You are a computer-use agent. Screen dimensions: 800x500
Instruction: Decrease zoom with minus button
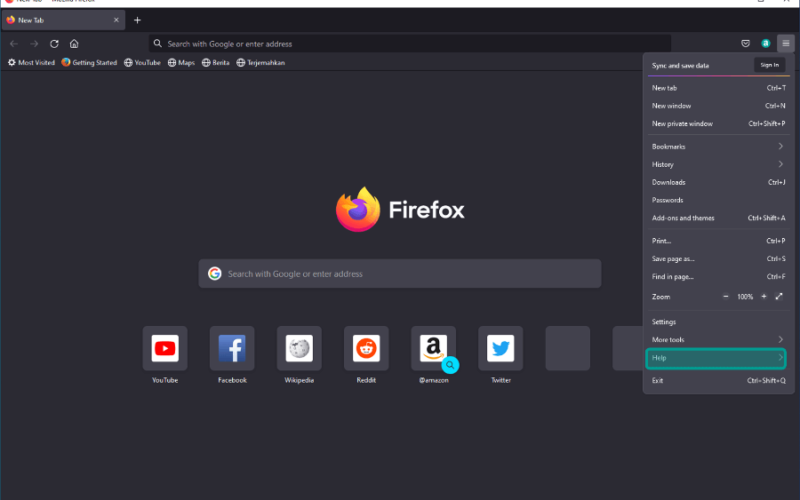click(x=726, y=296)
